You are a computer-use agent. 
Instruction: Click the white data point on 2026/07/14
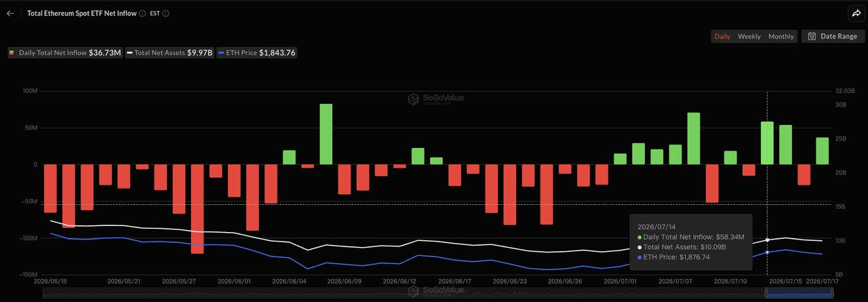click(767, 240)
